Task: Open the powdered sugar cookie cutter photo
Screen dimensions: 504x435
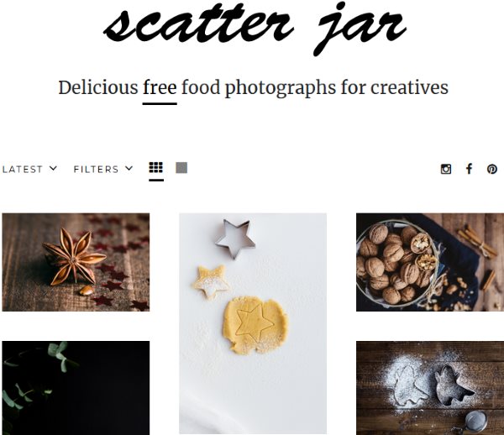Action: [x=430, y=388]
